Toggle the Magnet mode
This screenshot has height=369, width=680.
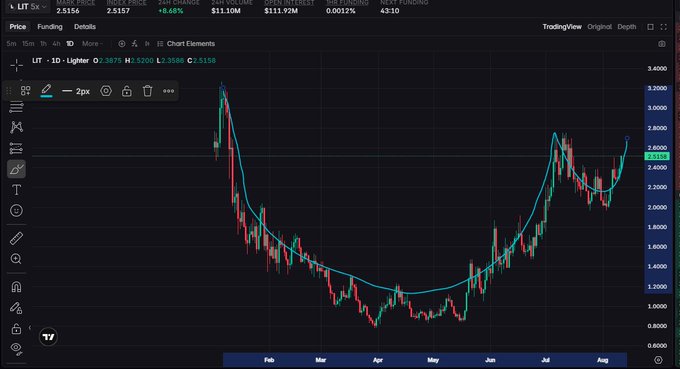click(x=16, y=287)
